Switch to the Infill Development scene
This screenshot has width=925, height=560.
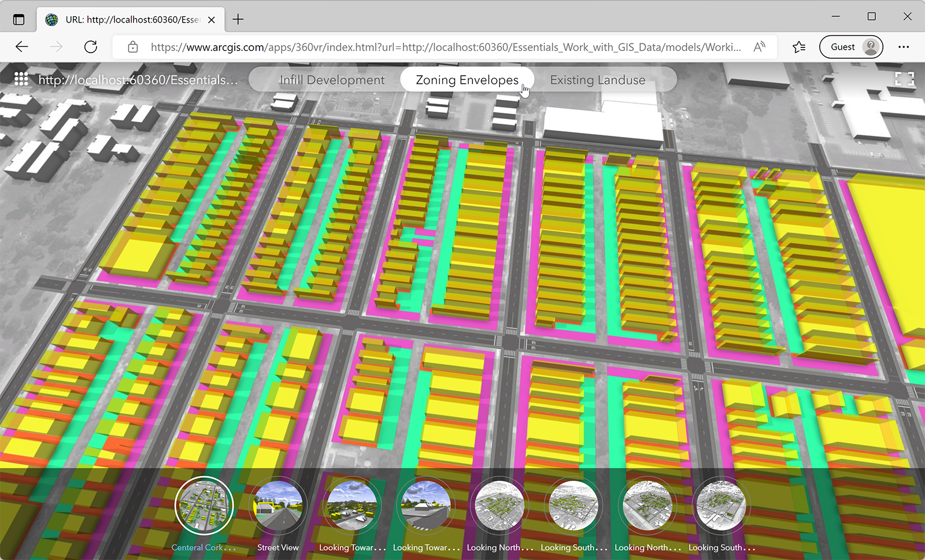click(332, 80)
